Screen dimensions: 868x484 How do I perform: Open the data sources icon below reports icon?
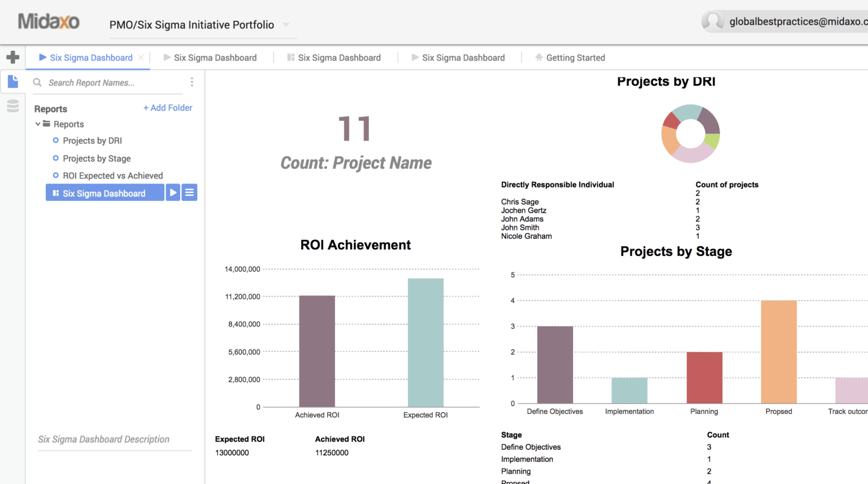[x=12, y=106]
